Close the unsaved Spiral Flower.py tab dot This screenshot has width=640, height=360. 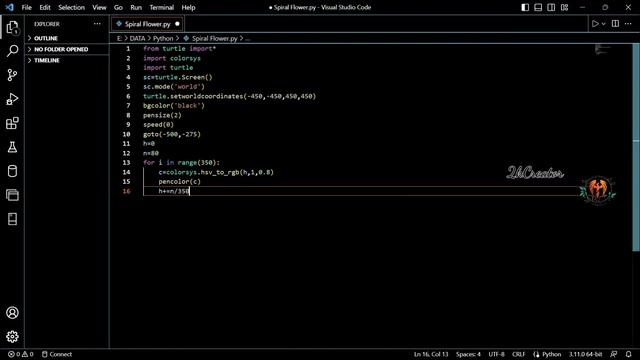coord(177,24)
